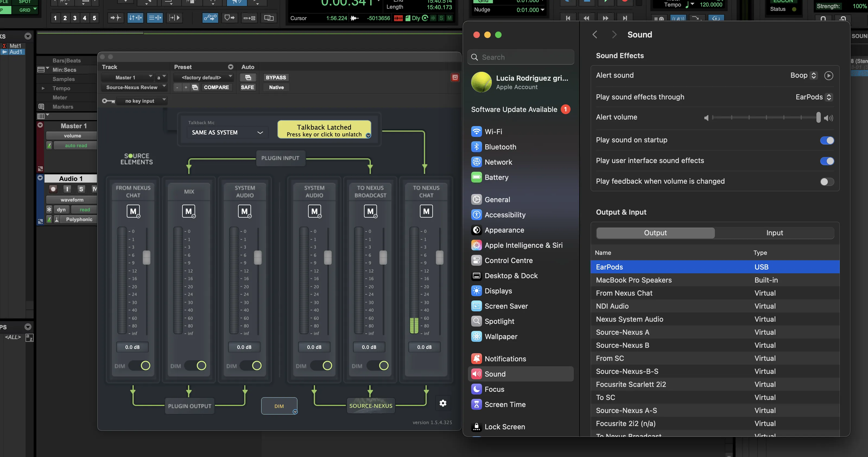Play the Boop alert sound preview

tap(829, 76)
